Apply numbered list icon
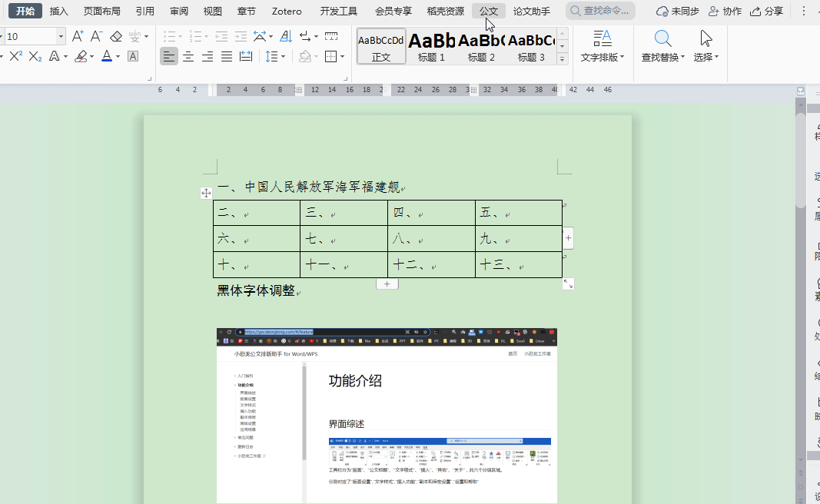This screenshot has height=504, width=820. (x=196, y=36)
